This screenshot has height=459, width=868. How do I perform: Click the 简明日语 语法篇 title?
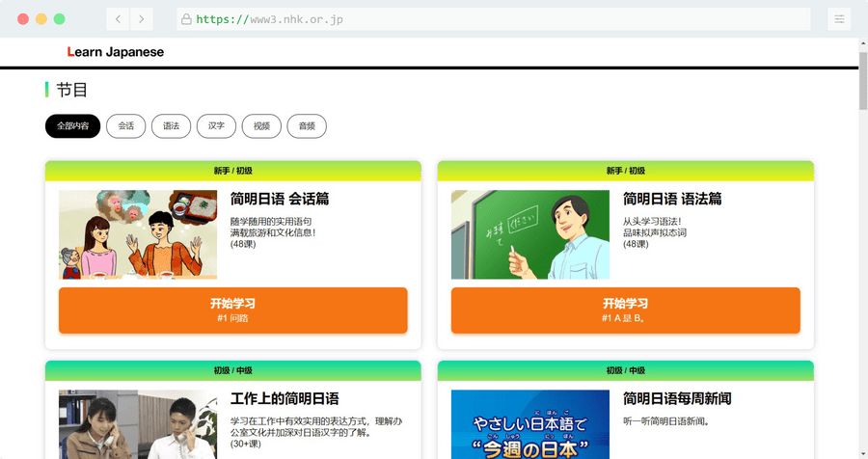[672, 199]
